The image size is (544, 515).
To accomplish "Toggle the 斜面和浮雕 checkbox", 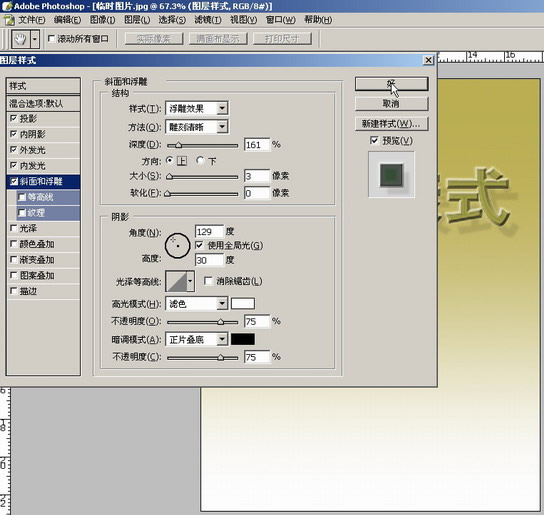I will [14, 181].
